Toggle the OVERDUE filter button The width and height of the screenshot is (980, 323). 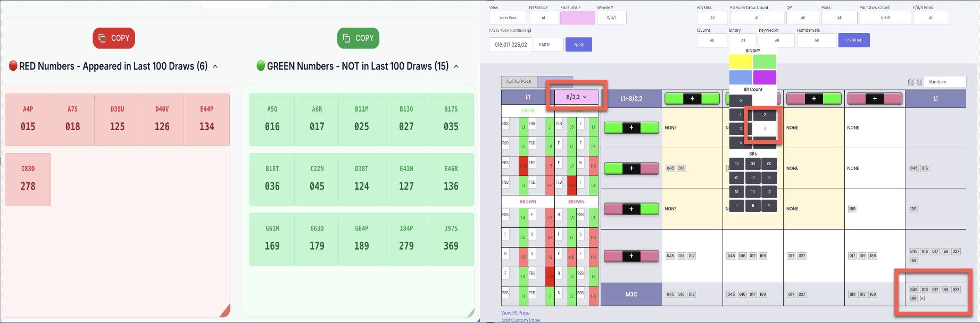click(853, 40)
